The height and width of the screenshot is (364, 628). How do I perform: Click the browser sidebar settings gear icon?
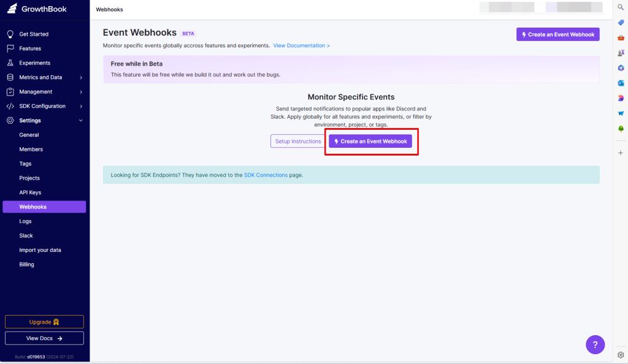(x=621, y=354)
